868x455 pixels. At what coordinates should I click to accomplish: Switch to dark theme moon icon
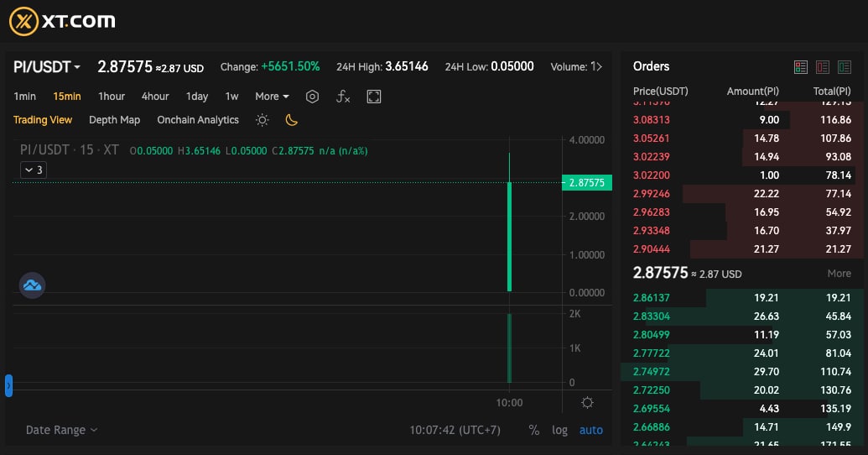coord(291,120)
